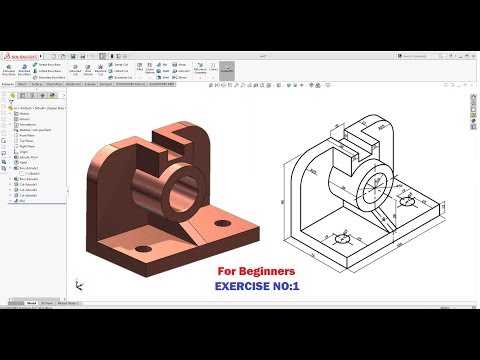Open the Curves tool
This screenshot has height=360, width=480.
point(213,67)
